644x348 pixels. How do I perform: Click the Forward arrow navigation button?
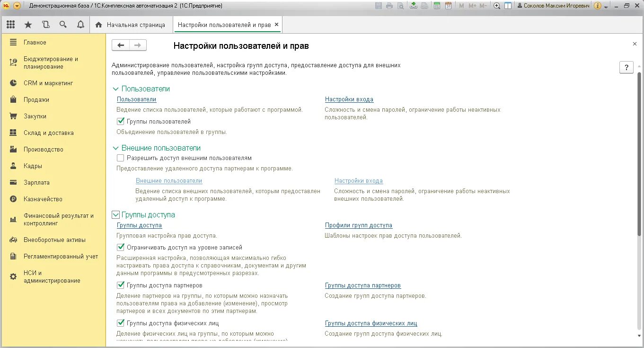(138, 45)
